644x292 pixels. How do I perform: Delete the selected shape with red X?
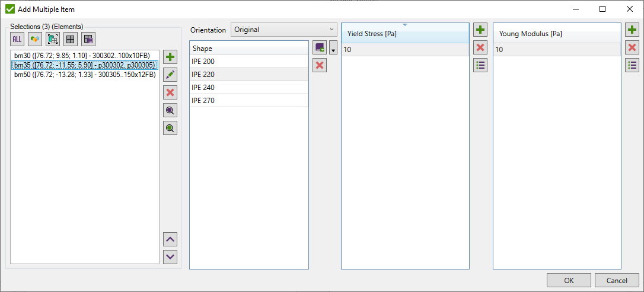320,65
